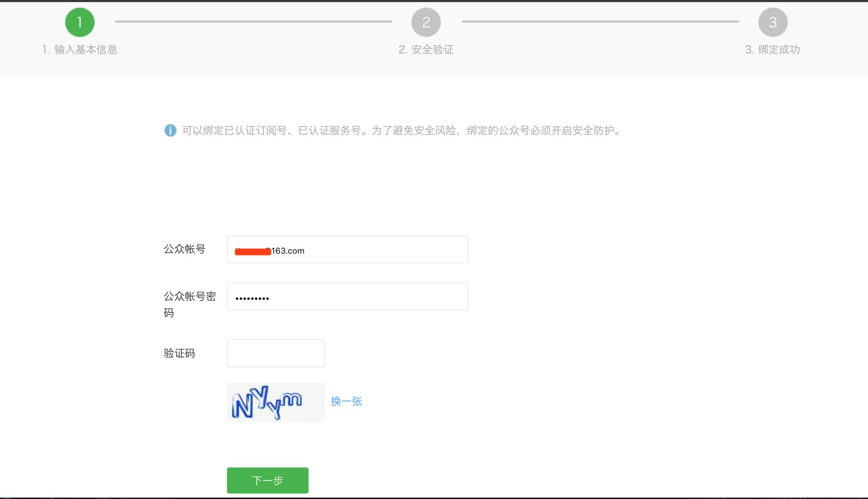The height and width of the screenshot is (499, 868).
Task: Click the info notice text about 安全防护
Action: (402, 131)
